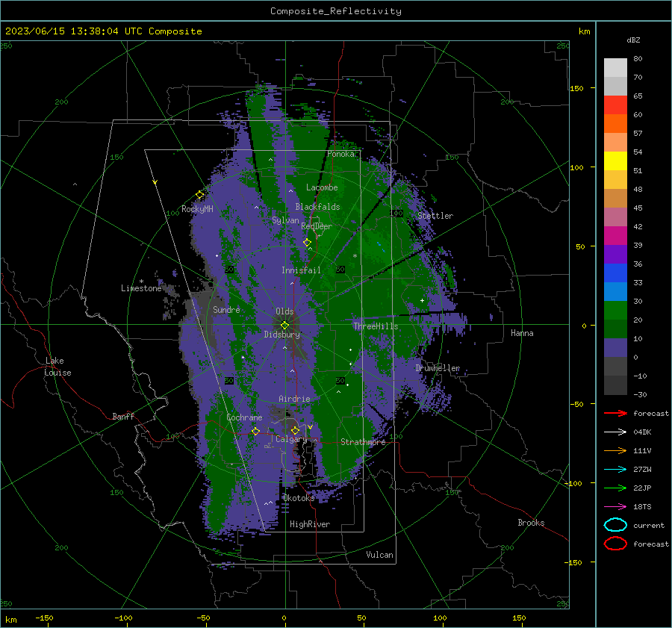
Task: Click the Banff label
Action: click(123, 416)
